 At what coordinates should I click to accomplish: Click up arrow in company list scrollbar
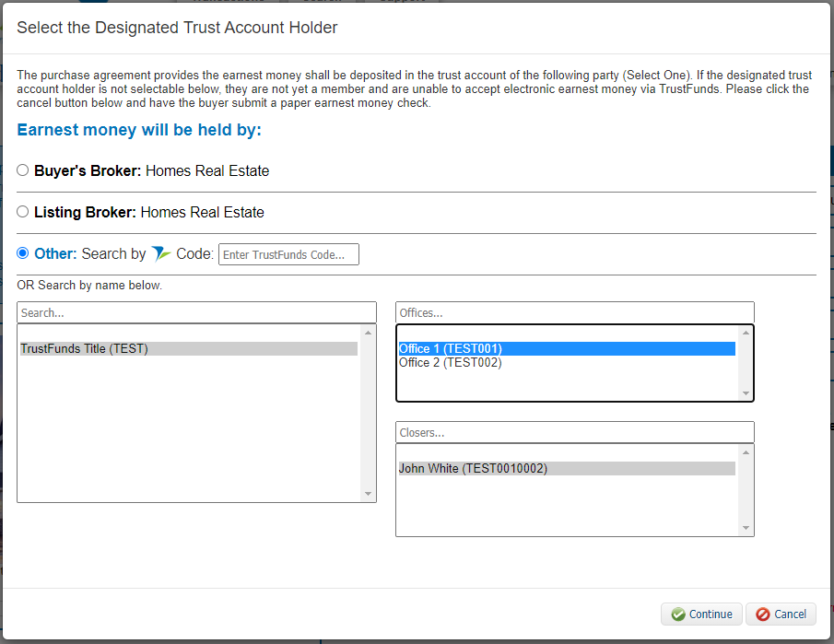pyautogui.click(x=368, y=333)
